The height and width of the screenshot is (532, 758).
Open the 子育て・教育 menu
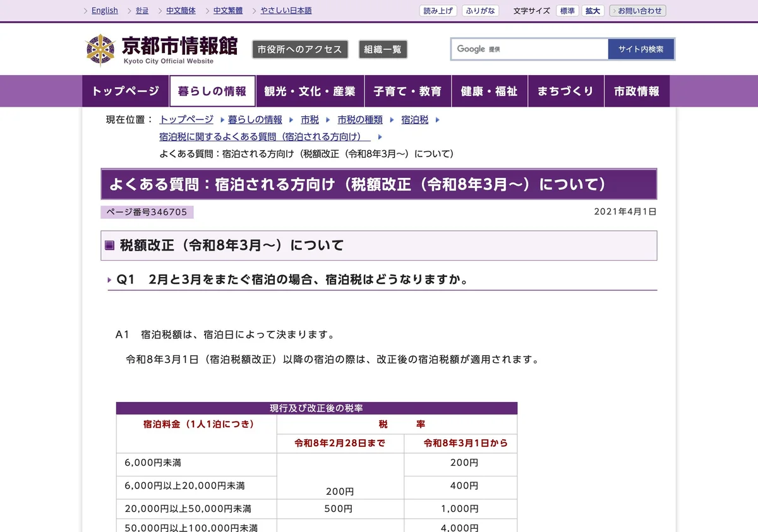click(407, 92)
